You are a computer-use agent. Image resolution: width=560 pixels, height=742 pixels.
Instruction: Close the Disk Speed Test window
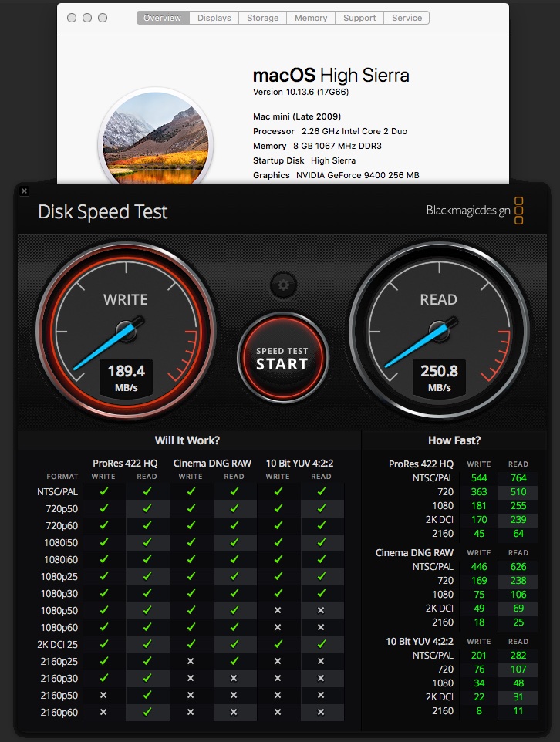pos(25,191)
